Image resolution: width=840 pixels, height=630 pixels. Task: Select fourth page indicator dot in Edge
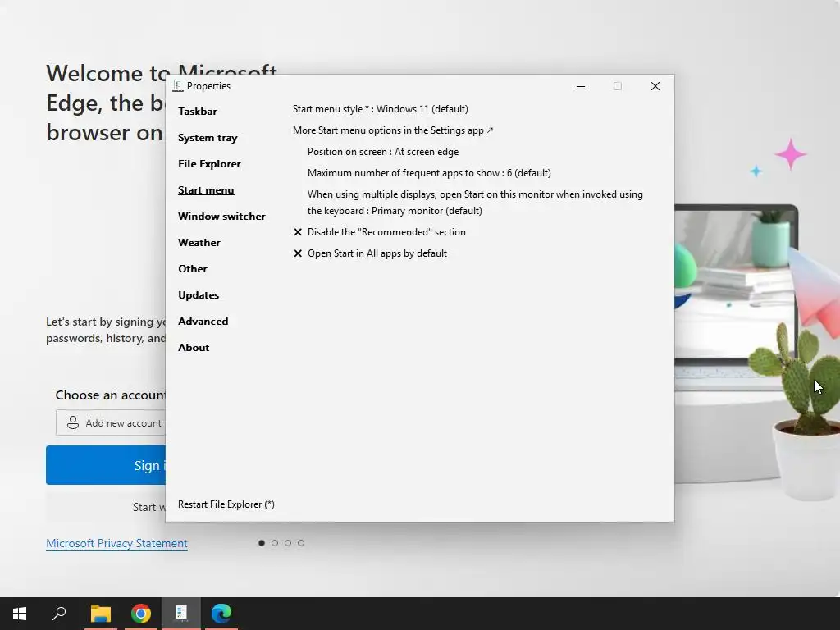point(301,543)
